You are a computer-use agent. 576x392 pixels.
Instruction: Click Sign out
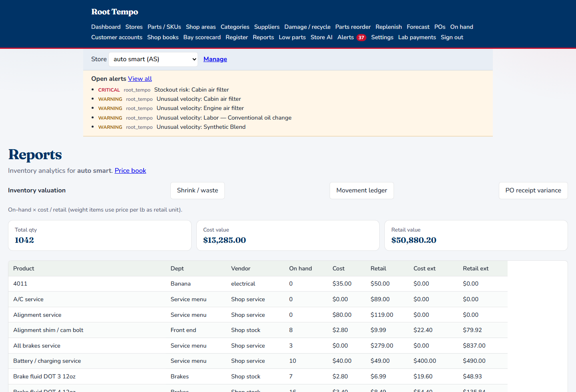[x=452, y=37]
